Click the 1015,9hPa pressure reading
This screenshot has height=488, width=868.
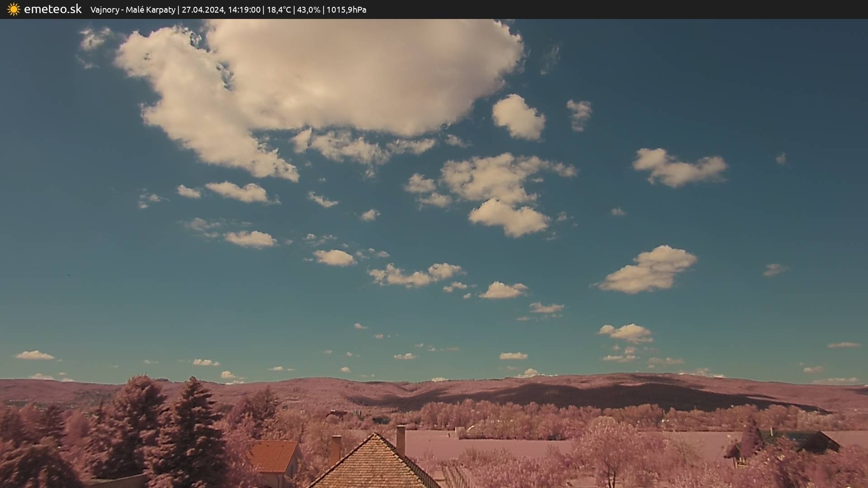[346, 10]
